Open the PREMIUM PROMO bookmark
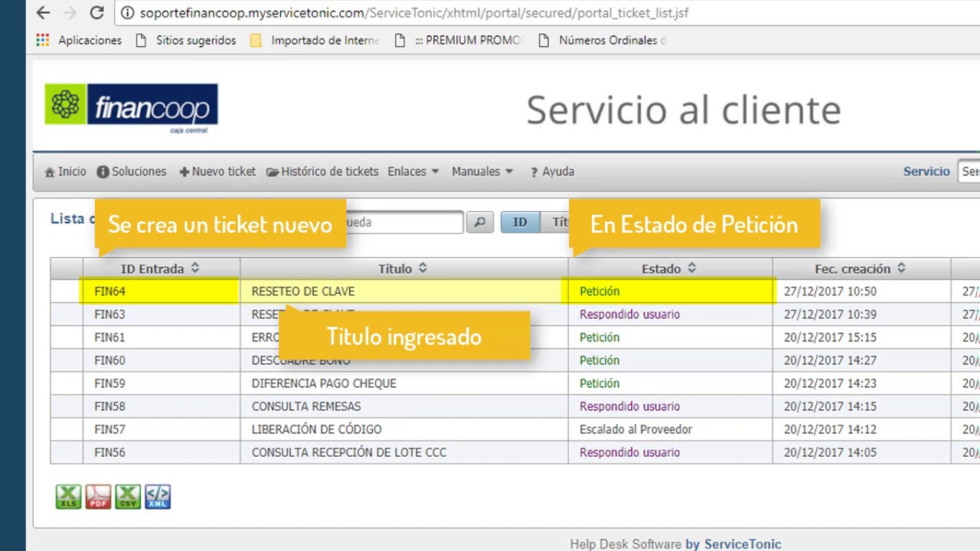The height and width of the screenshot is (551, 980). [458, 41]
